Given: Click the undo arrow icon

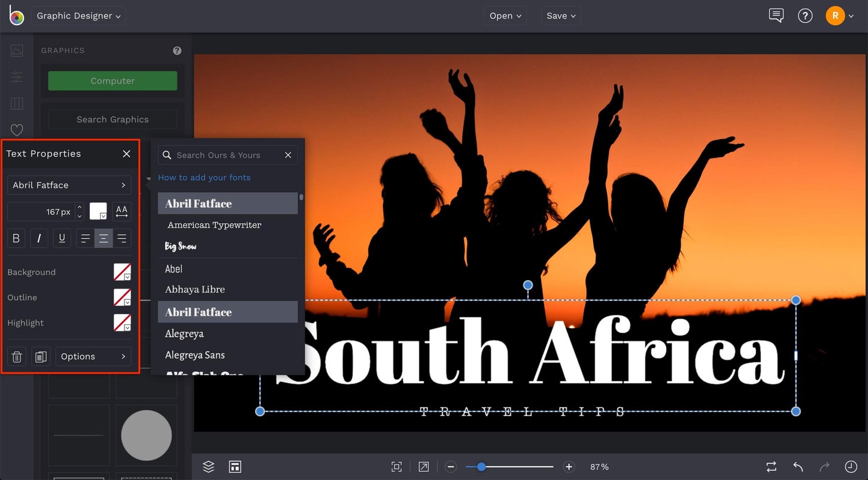Looking at the screenshot, I should coord(797,467).
